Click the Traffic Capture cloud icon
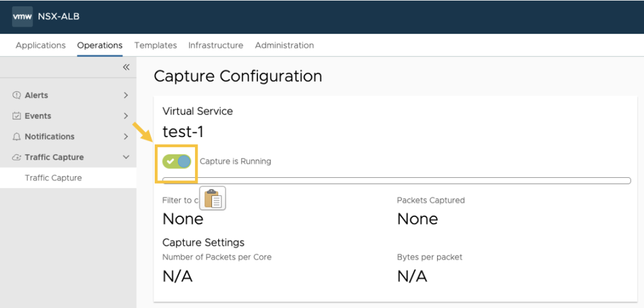 click(17, 158)
